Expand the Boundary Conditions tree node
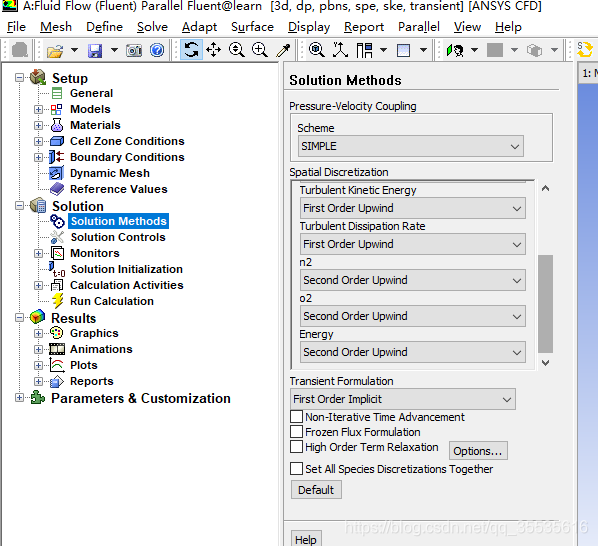Image resolution: width=598 pixels, height=546 pixels. click(38, 157)
